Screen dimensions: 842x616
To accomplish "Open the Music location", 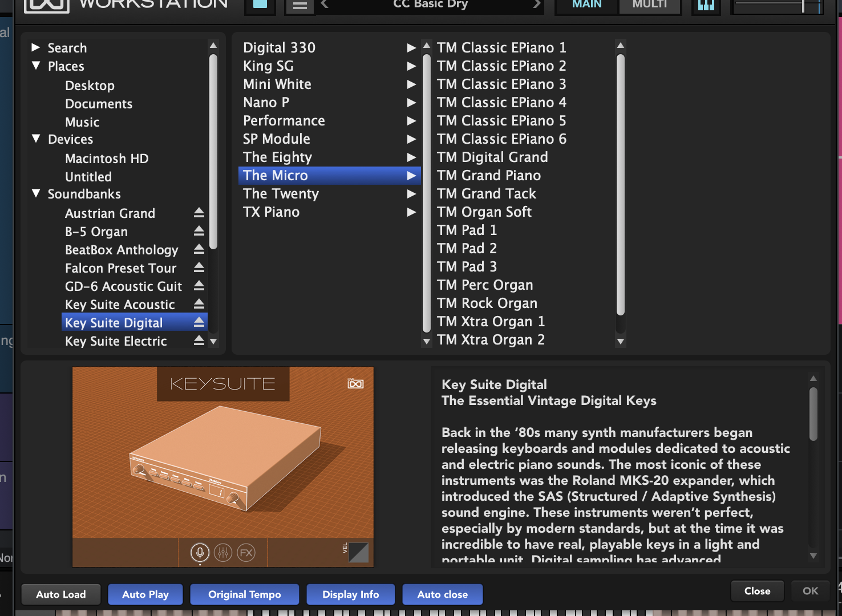I will 82,122.
